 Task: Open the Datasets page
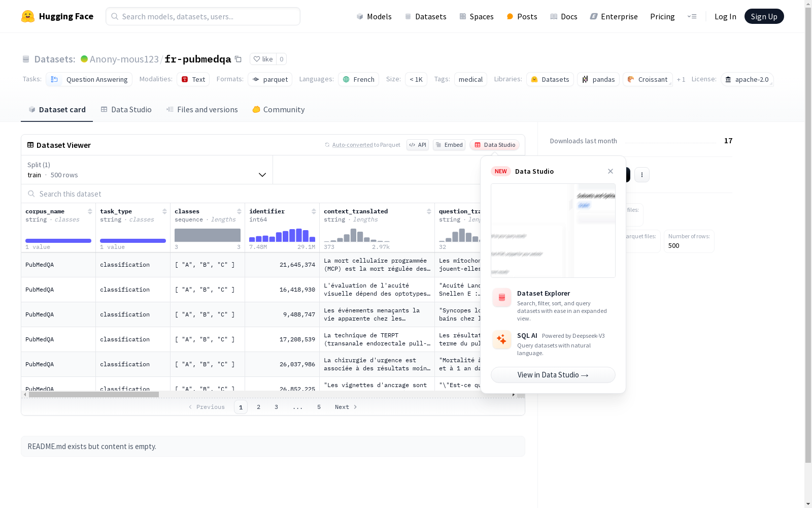(x=425, y=16)
